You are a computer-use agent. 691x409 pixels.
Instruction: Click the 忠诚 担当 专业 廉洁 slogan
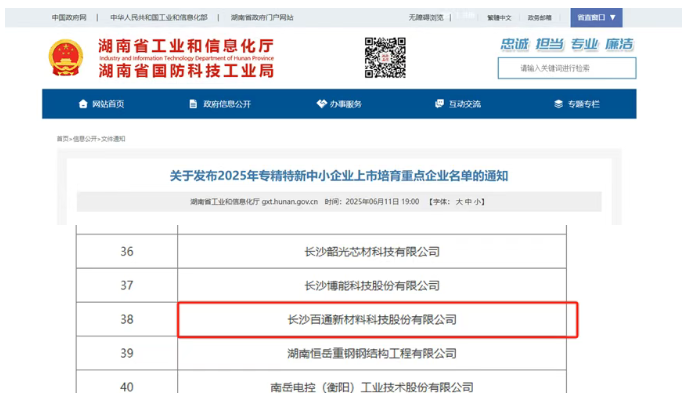tap(567, 44)
